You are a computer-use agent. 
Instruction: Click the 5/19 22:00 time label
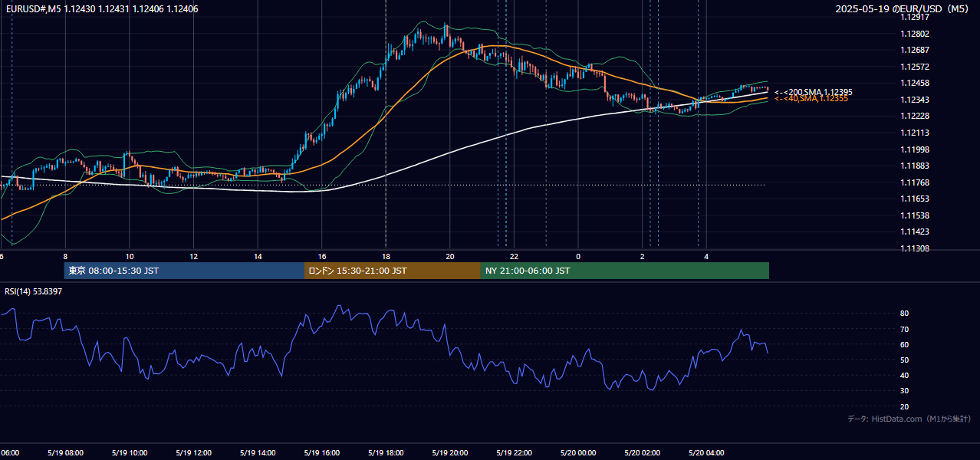point(514,453)
